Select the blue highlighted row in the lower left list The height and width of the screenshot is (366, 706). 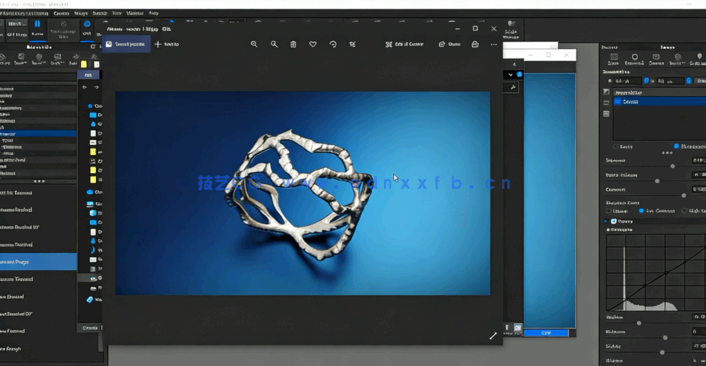tap(38, 262)
